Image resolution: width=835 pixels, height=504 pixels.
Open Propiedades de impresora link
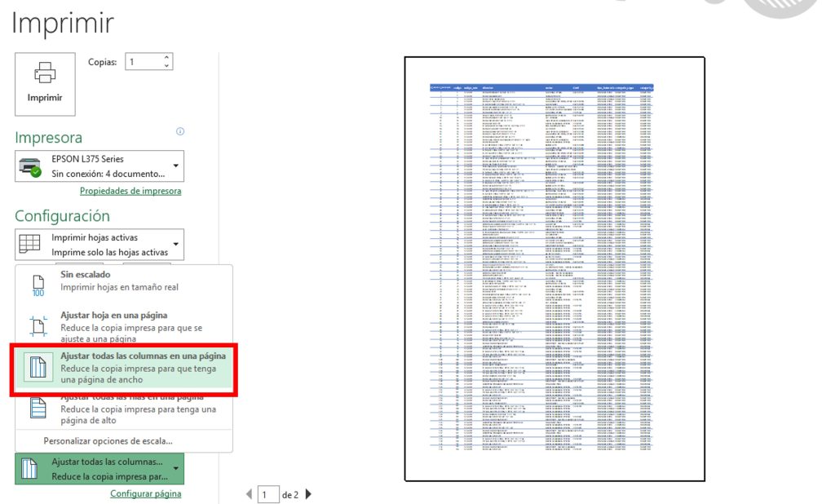(x=130, y=191)
